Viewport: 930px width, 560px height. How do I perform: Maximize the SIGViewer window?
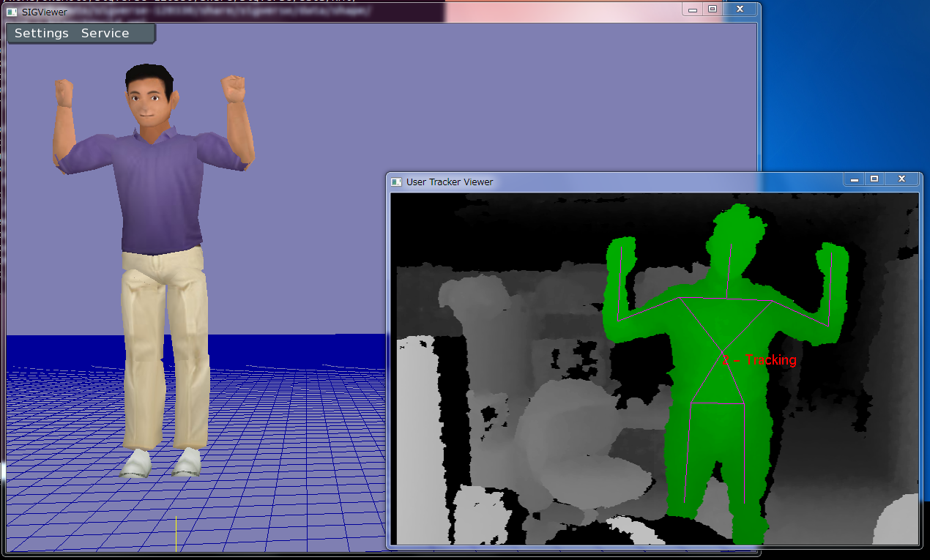point(713,10)
